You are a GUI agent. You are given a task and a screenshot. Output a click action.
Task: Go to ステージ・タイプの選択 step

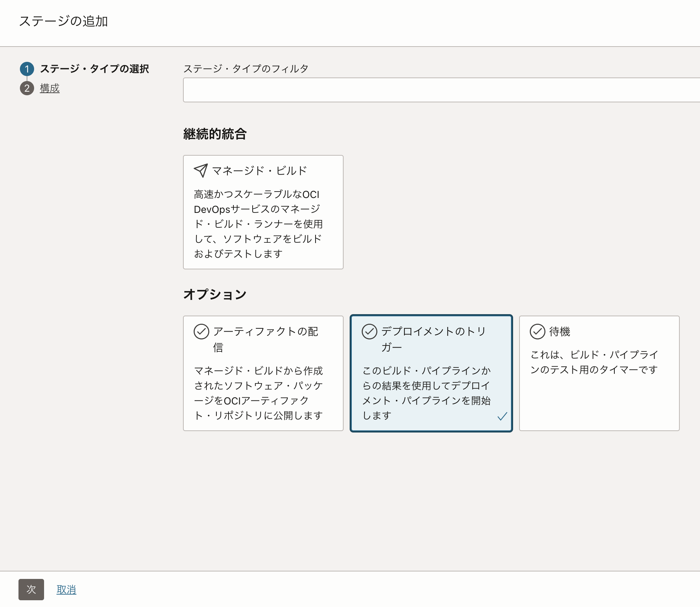tap(94, 69)
